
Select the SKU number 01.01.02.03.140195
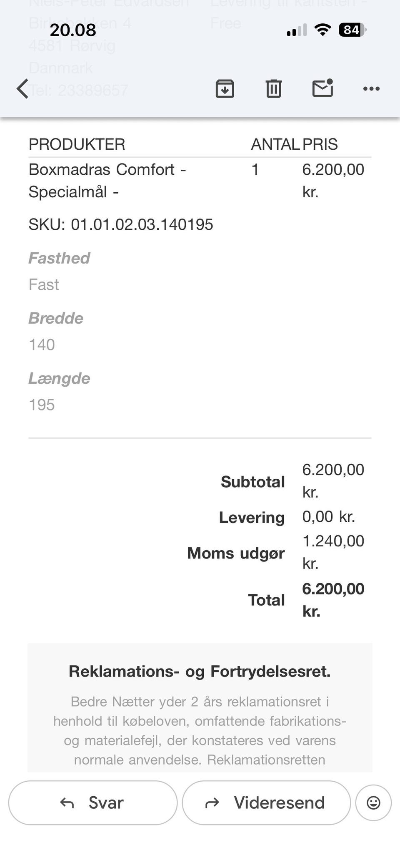point(142,224)
